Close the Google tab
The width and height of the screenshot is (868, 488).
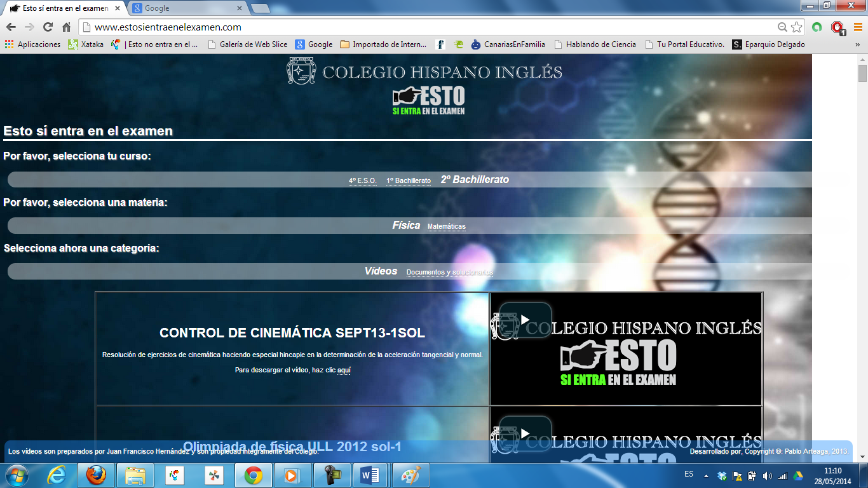click(240, 8)
